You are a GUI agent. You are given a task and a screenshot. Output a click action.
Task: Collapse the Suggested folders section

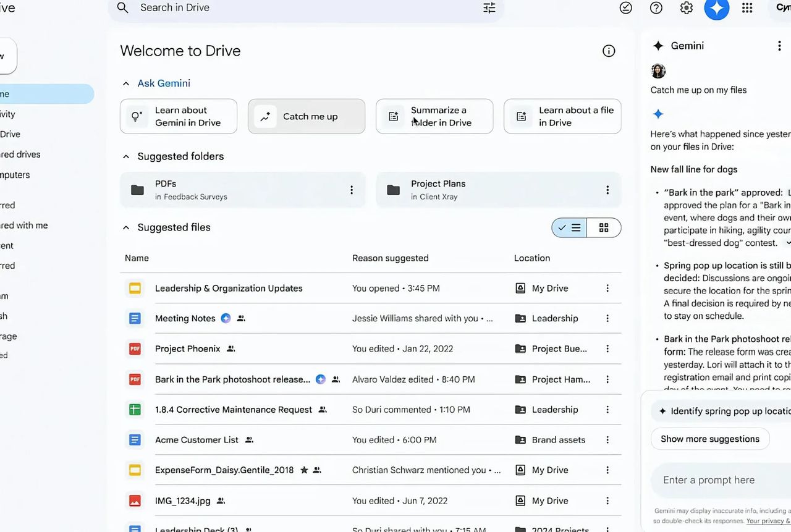click(x=126, y=156)
